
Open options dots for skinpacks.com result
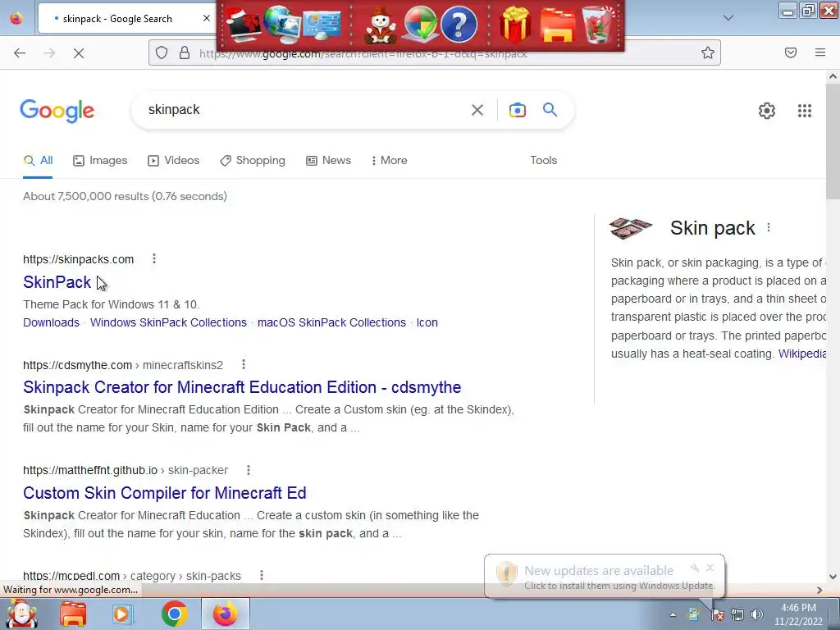pos(153,258)
